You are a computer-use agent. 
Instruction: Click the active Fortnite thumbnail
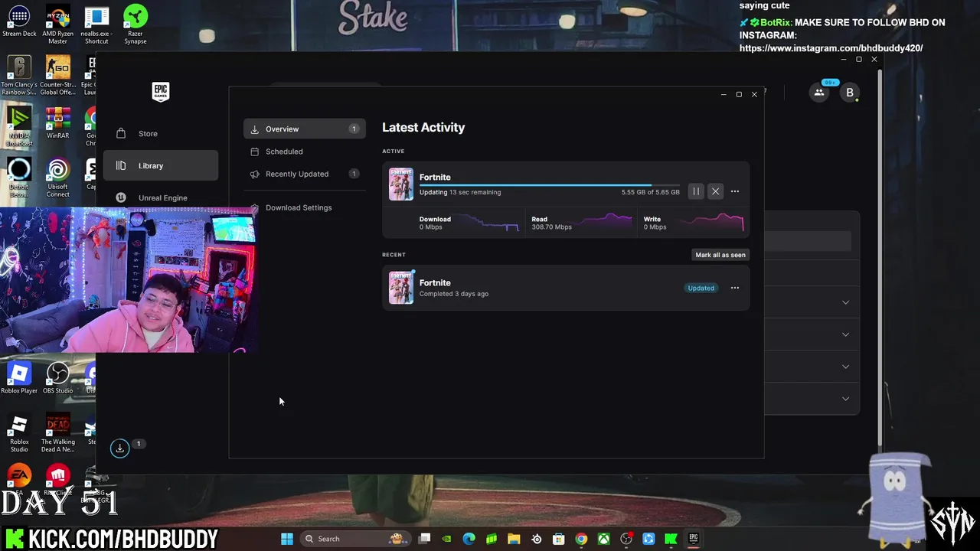point(400,184)
